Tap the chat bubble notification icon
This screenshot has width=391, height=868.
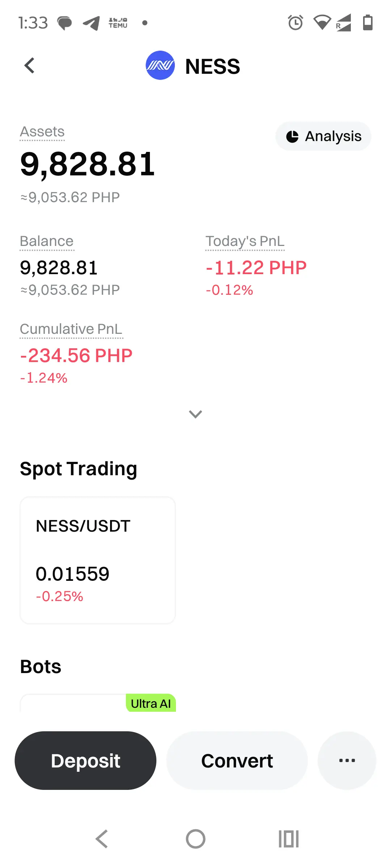pos(64,23)
